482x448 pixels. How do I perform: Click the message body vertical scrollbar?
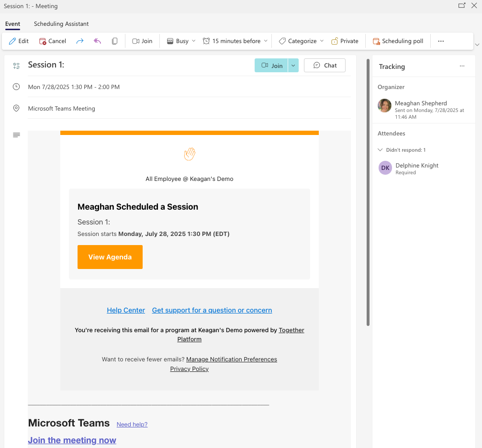point(368,191)
